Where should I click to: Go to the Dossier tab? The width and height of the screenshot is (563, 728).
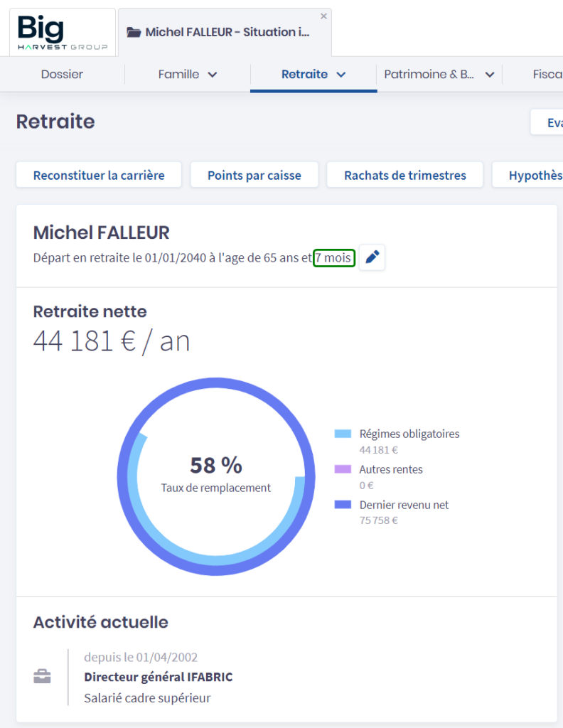(62, 74)
